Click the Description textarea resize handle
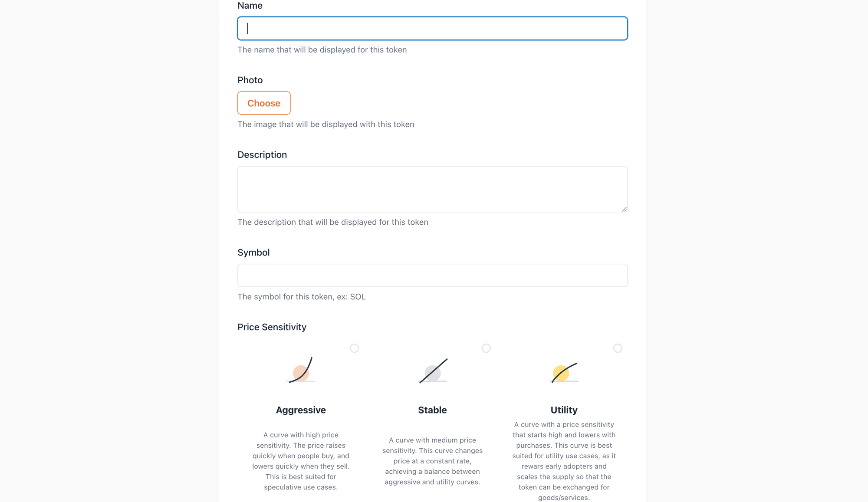 coord(624,209)
